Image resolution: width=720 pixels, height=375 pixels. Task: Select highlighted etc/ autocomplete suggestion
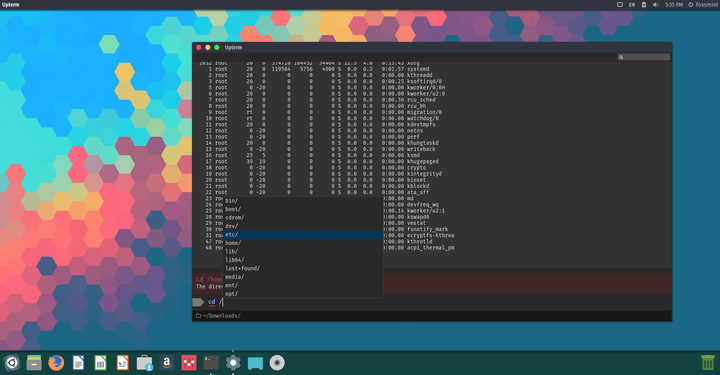pos(303,235)
